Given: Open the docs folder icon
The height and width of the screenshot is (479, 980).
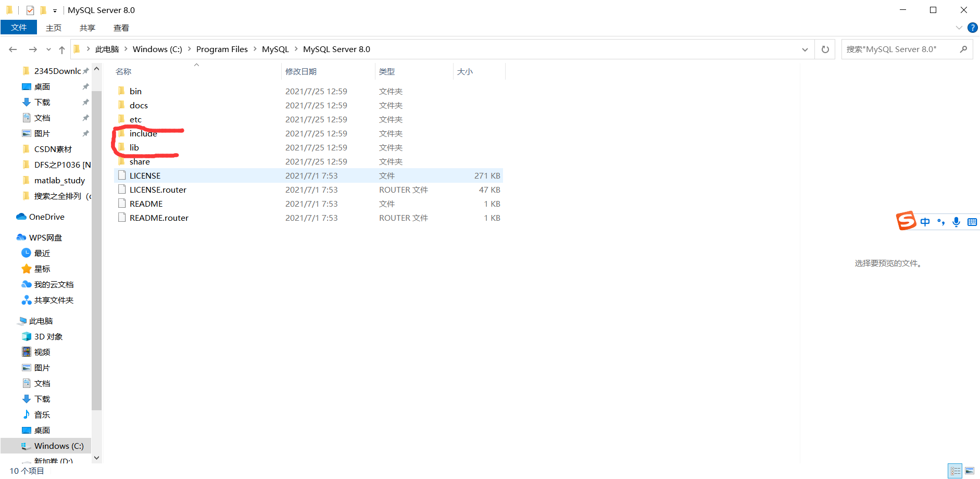Looking at the screenshot, I should [121, 105].
